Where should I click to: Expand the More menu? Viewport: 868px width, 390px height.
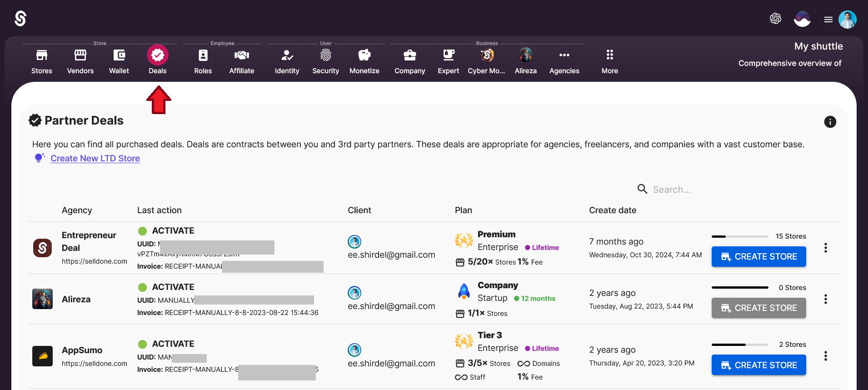610,61
